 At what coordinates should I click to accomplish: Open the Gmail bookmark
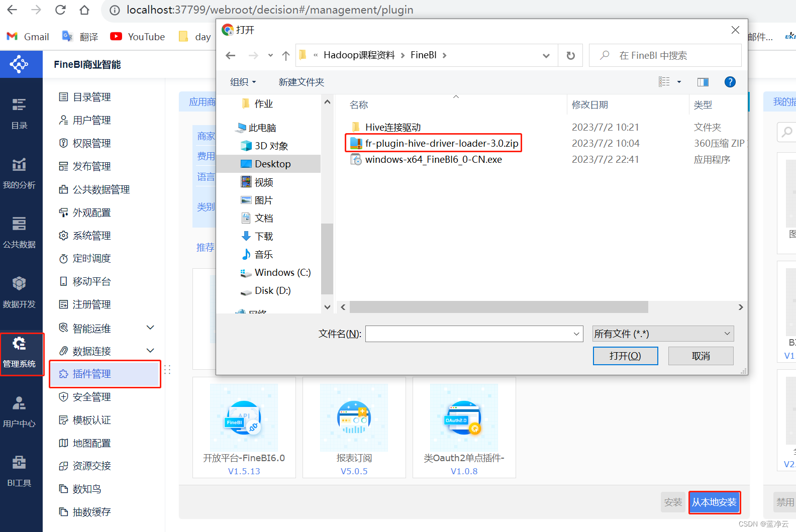tap(28, 37)
